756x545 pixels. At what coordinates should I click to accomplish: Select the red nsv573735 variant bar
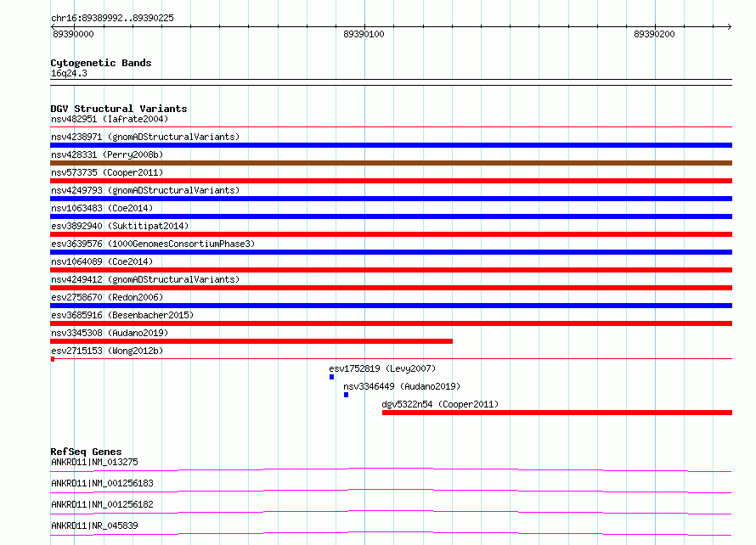[x=391, y=181]
